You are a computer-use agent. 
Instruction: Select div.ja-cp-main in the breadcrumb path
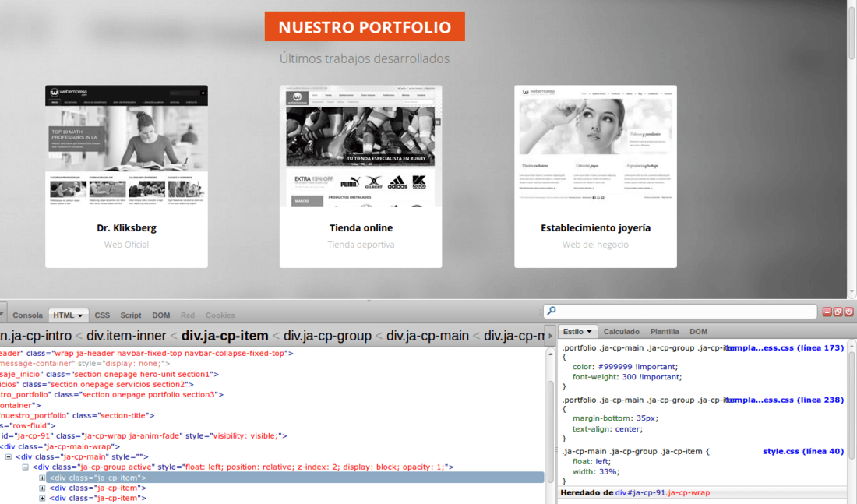(428, 336)
